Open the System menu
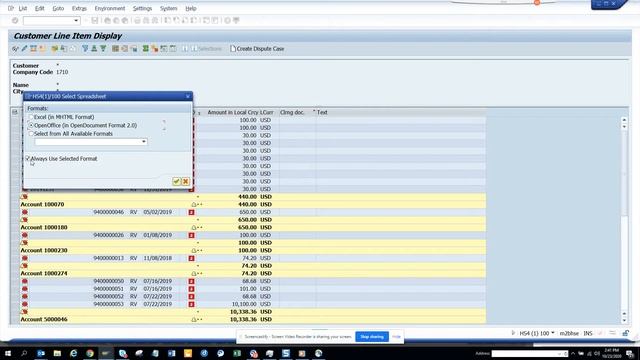The height and width of the screenshot is (360, 640). coord(168,8)
